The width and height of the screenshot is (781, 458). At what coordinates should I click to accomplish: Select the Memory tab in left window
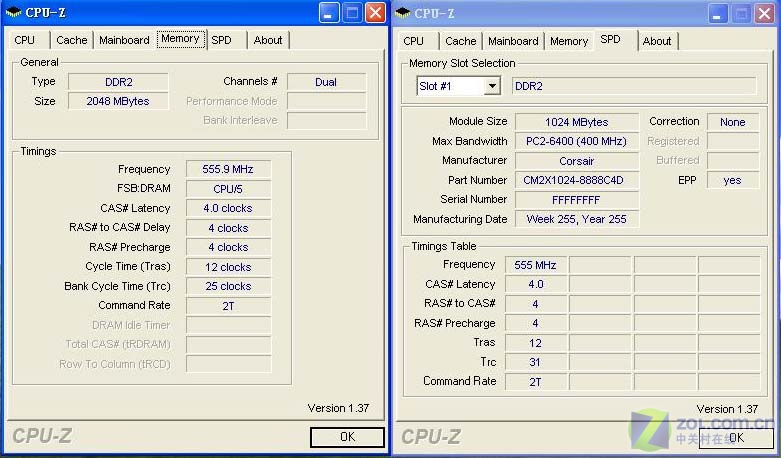pos(180,39)
